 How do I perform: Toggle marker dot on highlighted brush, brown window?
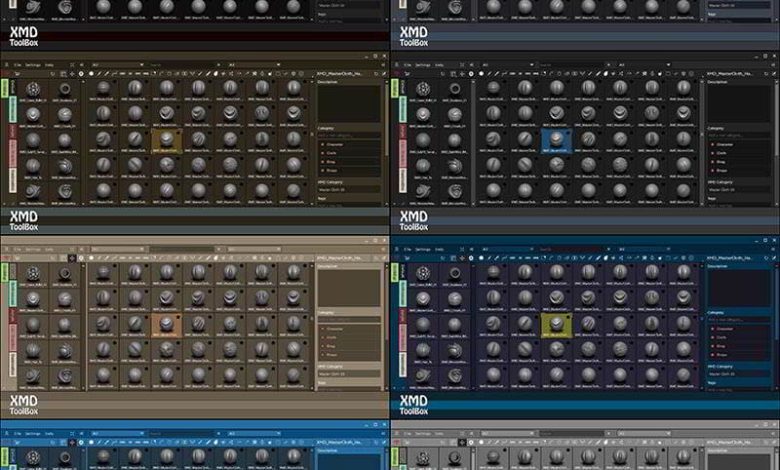pyautogui.click(x=178, y=133)
